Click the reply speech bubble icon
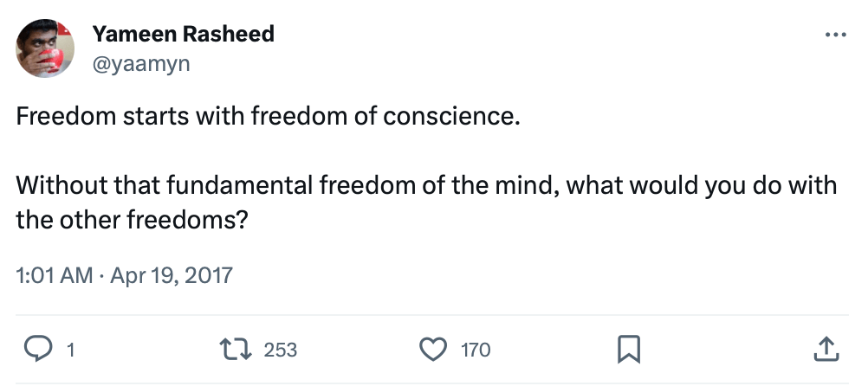The image size is (868, 386). (x=38, y=350)
